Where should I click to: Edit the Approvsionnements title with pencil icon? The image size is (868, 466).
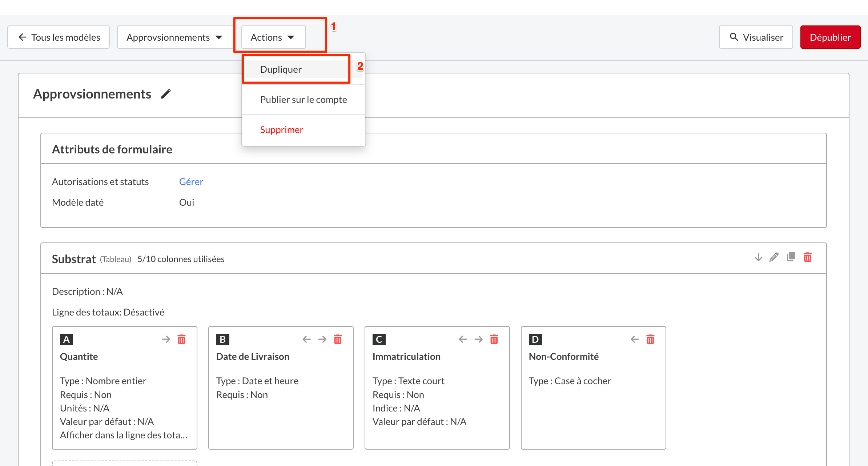coord(166,94)
